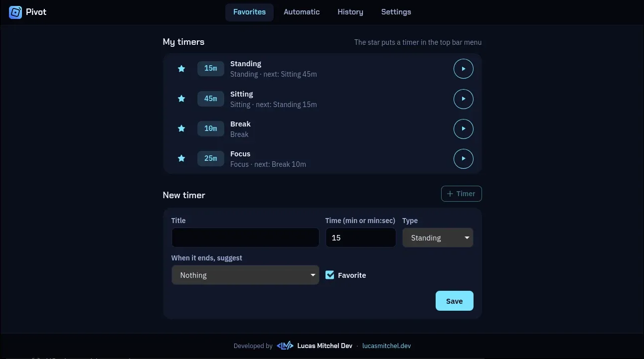Play the Focus 25m timer
This screenshot has width=644, height=359.
(463, 158)
